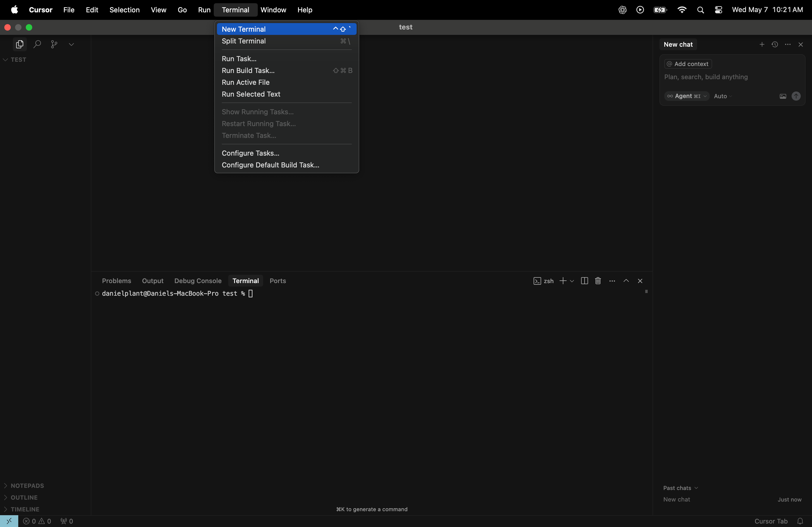Image resolution: width=812 pixels, height=527 pixels.
Task: Split the terminal using panel split icon
Action: point(584,281)
